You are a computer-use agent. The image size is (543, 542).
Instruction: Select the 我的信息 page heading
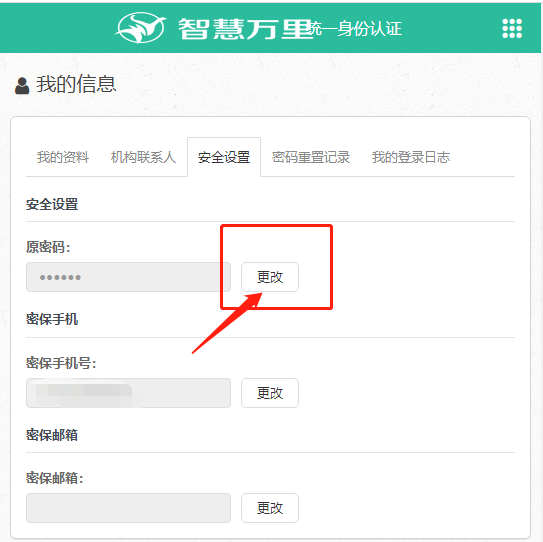[76, 84]
